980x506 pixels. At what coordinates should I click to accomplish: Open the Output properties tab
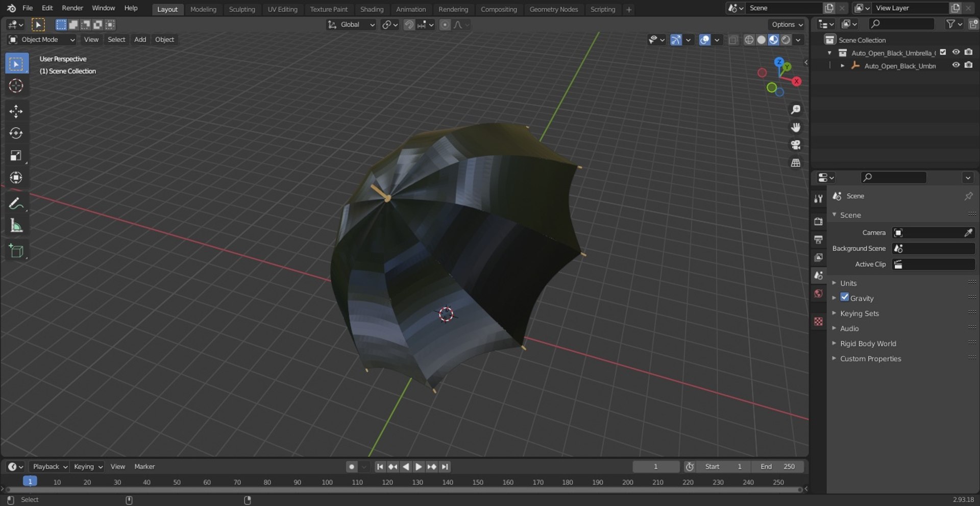tap(818, 239)
